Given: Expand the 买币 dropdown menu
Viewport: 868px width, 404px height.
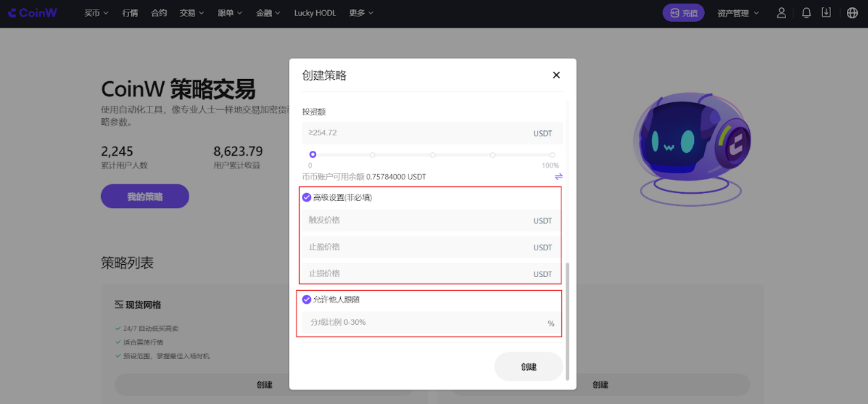Looking at the screenshot, I should click(96, 13).
